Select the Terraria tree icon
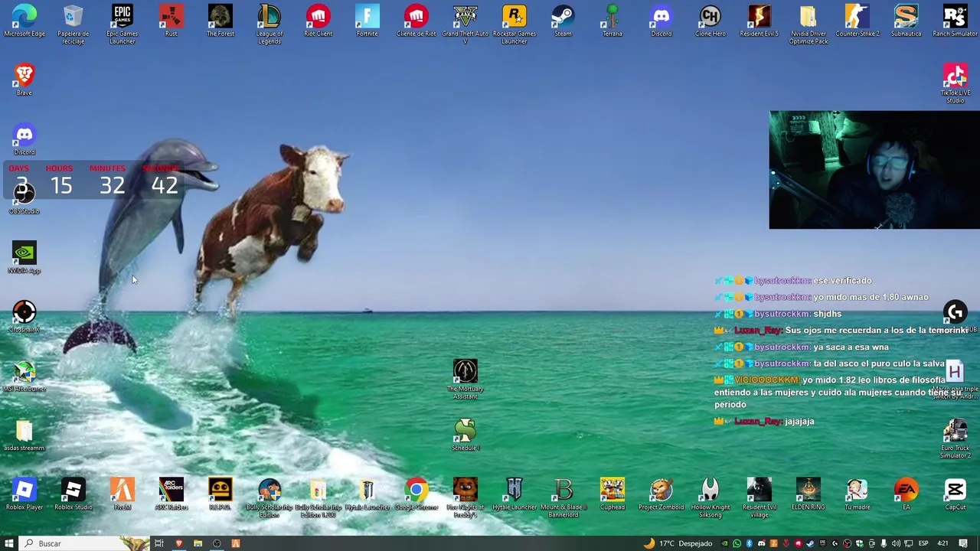The image size is (980, 551). tap(612, 21)
